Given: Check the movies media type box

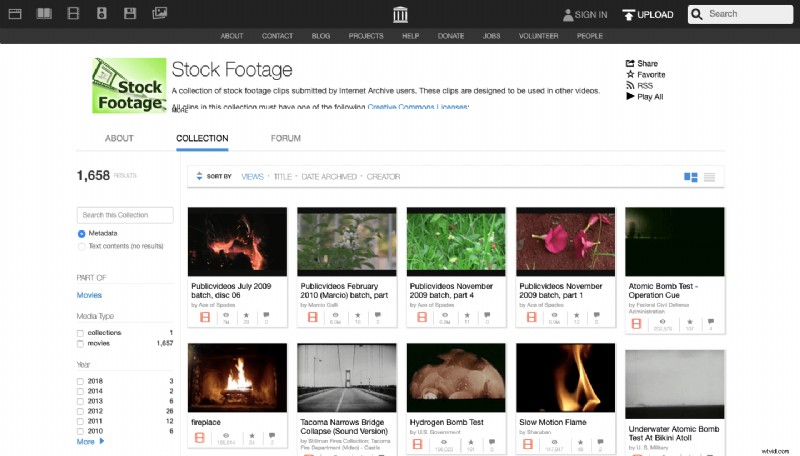Looking at the screenshot, I should point(80,344).
